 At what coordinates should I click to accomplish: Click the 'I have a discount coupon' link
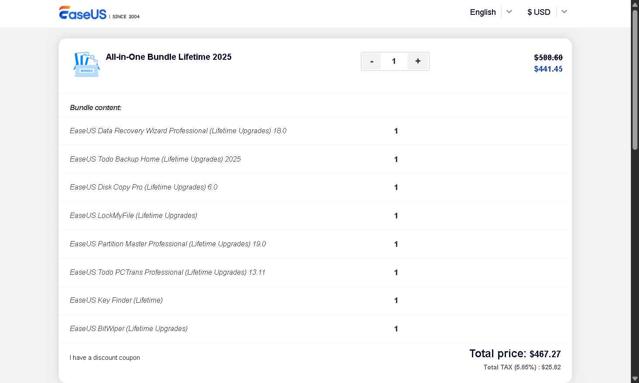coord(105,358)
